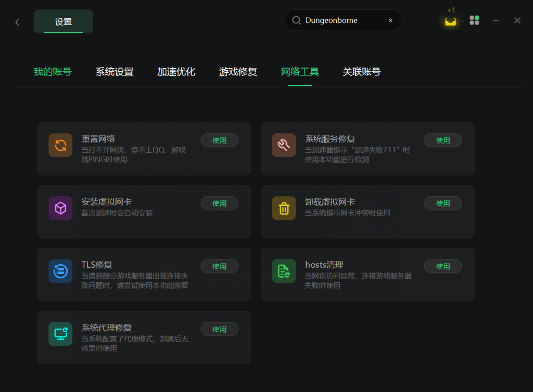Use 安装虚拟网卡
Image resolution: width=533 pixels, height=392 pixels.
coord(220,203)
